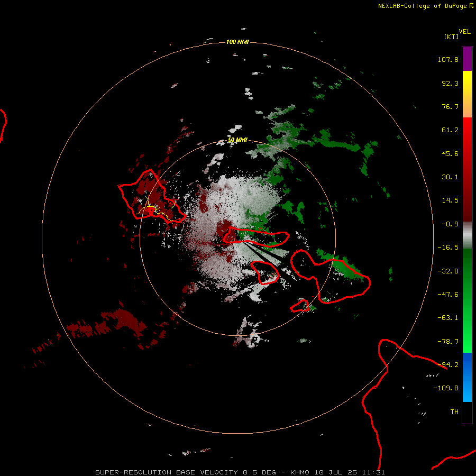
Task: Click the 76.7 velocity scale value
Action: [x=450, y=106]
